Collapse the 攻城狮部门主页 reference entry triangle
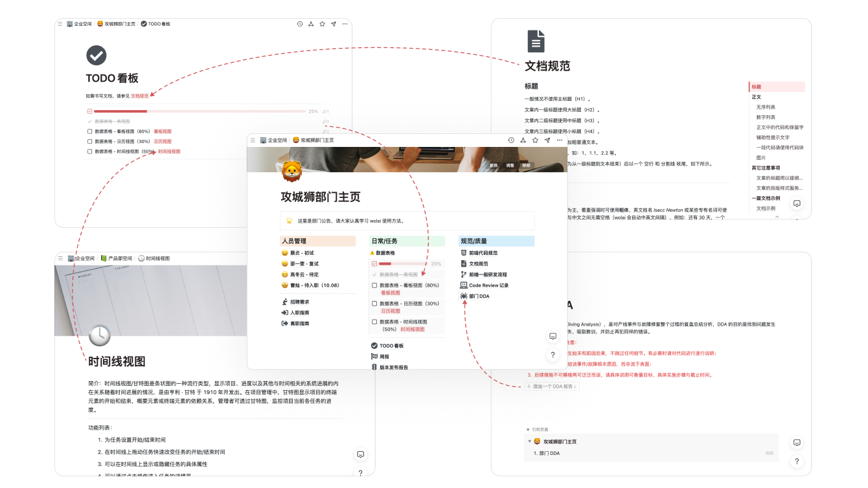Viewport: 868px width, 488px height. [x=529, y=441]
